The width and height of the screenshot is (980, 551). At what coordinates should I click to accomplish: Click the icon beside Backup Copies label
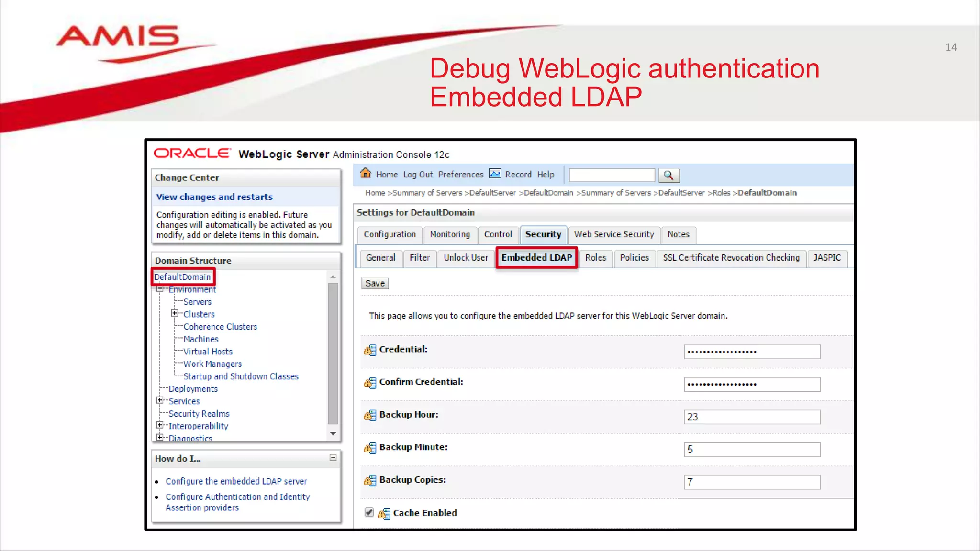coord(370,480)
